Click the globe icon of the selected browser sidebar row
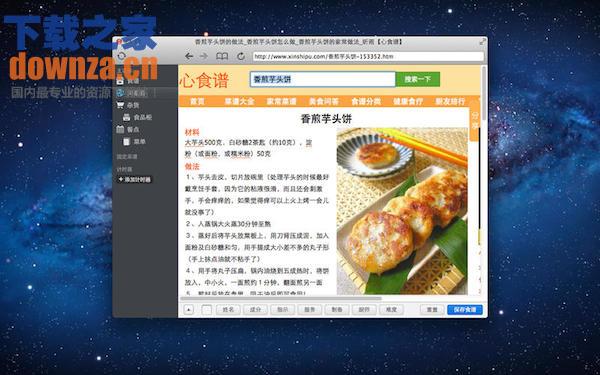Image resolution: width=600 pixels, height=375 pixels. 121,92
